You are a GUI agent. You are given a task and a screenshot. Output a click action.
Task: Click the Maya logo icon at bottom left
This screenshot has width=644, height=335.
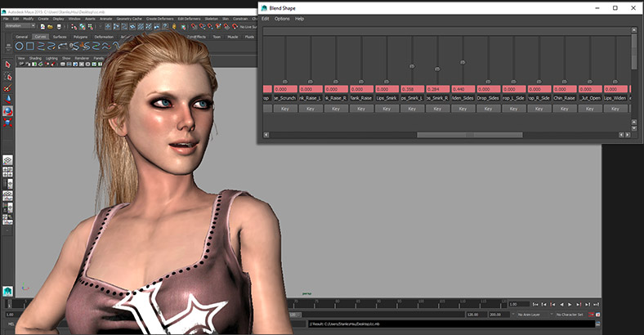pos(7,292)
